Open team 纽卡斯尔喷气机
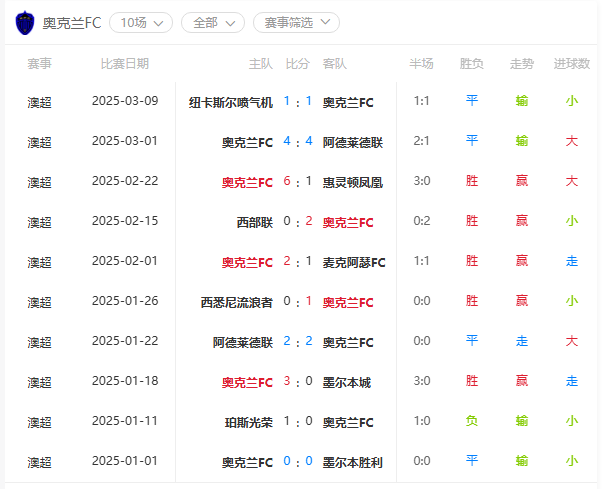 pyautogui.click(x=231, y=102)
